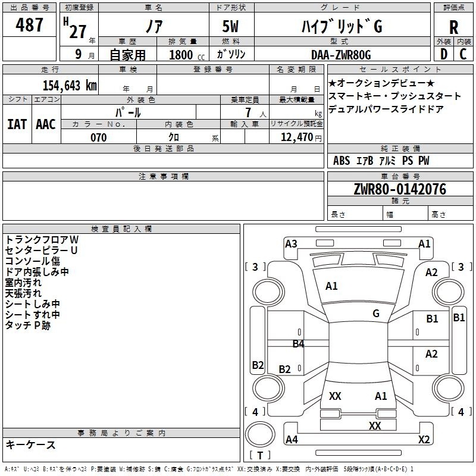
Task: Click アルミ in genuine equipment
Action: pos(388,161)
